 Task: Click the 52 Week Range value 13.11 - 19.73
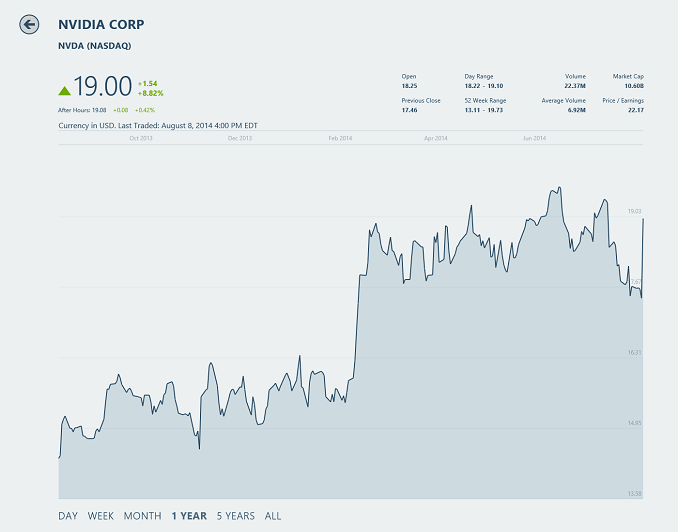[483, 110]
